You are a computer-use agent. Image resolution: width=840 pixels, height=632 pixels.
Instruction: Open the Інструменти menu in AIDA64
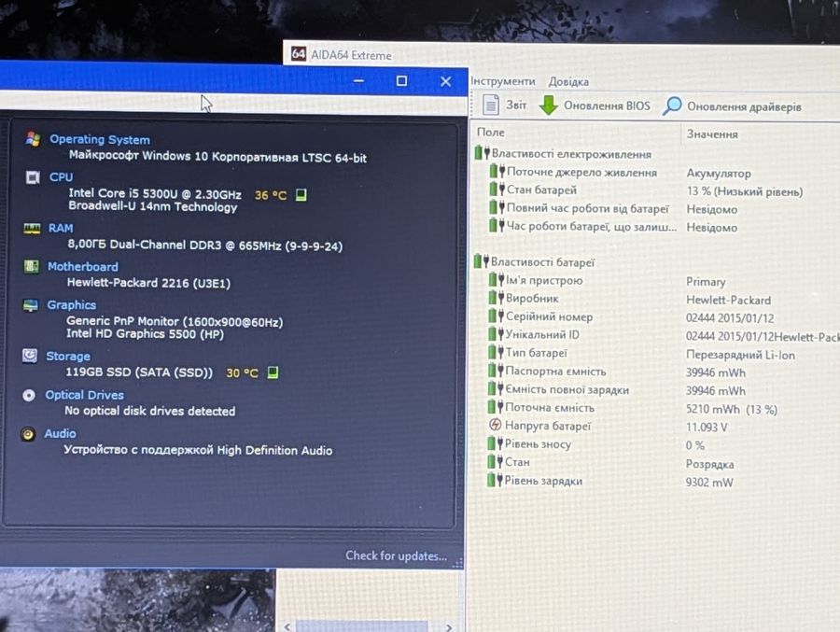502,81
